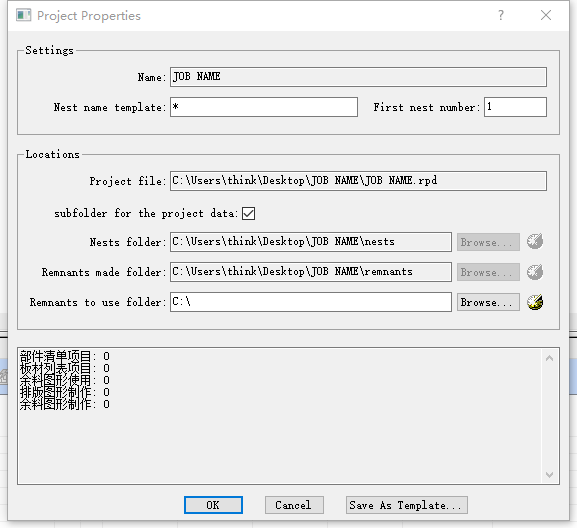Viewport: 577px width, 528px height.
Task: Click the "Project file:" label
Action: [x=128, y=181]
